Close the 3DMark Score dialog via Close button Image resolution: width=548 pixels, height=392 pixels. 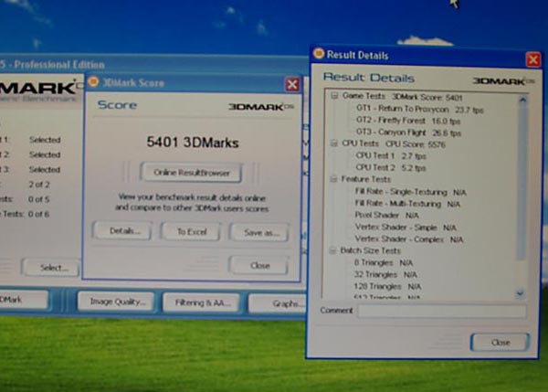coord(259,265)
